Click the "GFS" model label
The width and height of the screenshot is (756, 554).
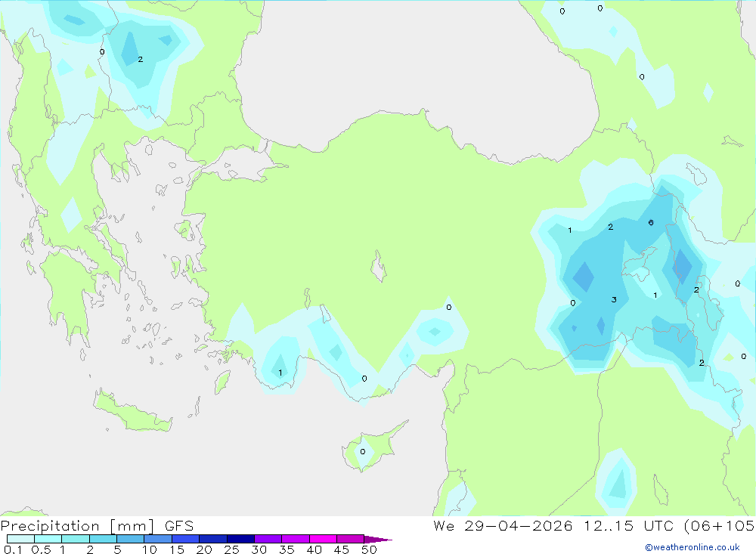point(179,525)
